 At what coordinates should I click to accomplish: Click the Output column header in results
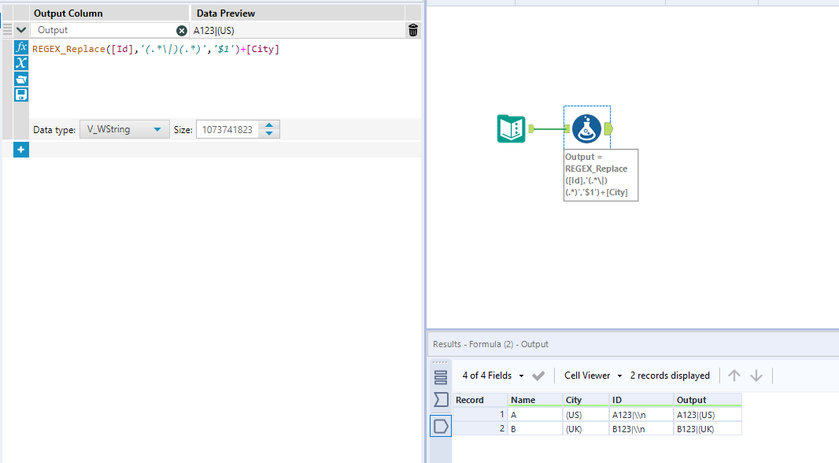tap(707, 400)
